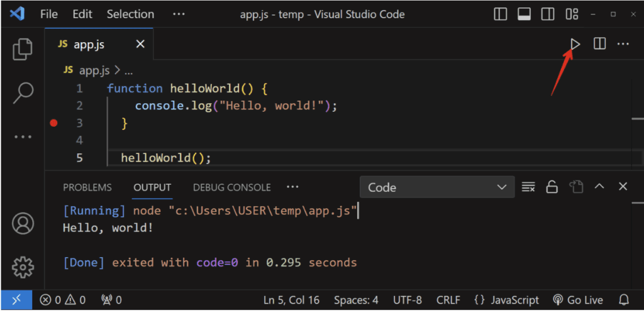644x313 pixels.
Task: Open the Explorer view in activity bar
Action: 23,49
